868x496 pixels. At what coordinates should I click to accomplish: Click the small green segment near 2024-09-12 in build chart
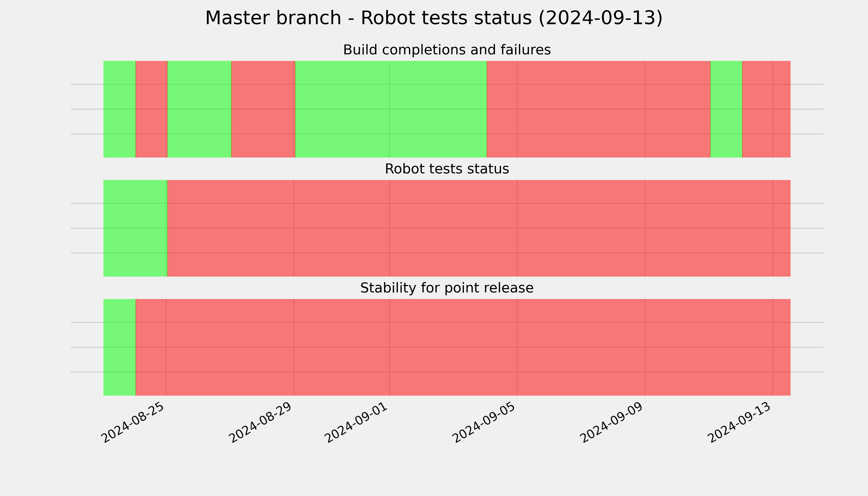[x=726, y=109]
